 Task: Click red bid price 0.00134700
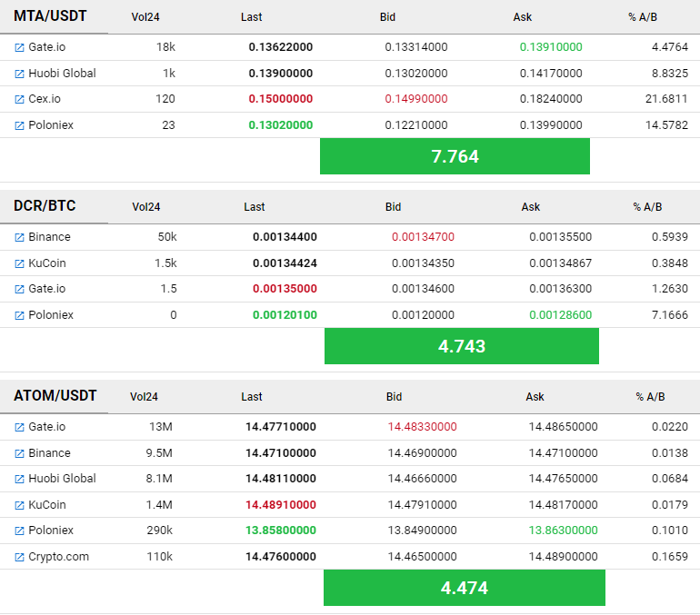pos(423,237)
